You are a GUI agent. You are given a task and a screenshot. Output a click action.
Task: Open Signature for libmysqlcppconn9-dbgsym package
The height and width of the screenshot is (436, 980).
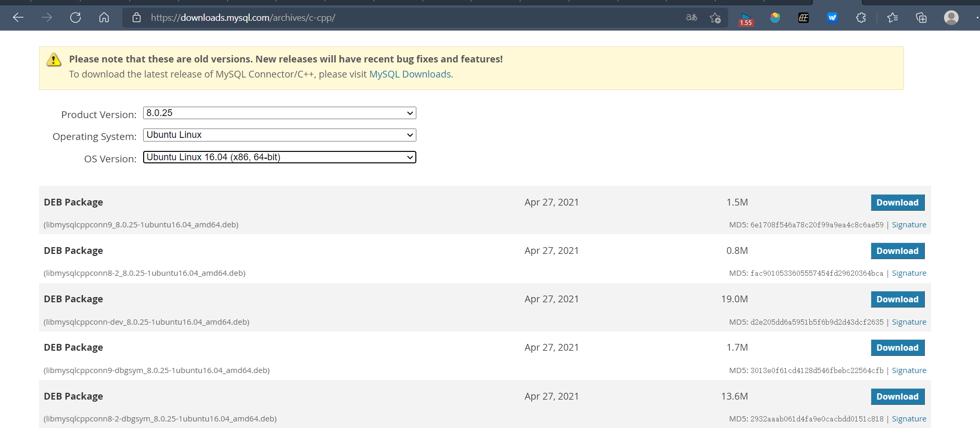tap(909, 370)
